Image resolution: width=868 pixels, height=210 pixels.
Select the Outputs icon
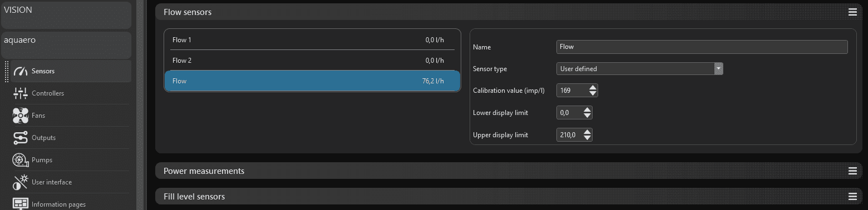21,138
